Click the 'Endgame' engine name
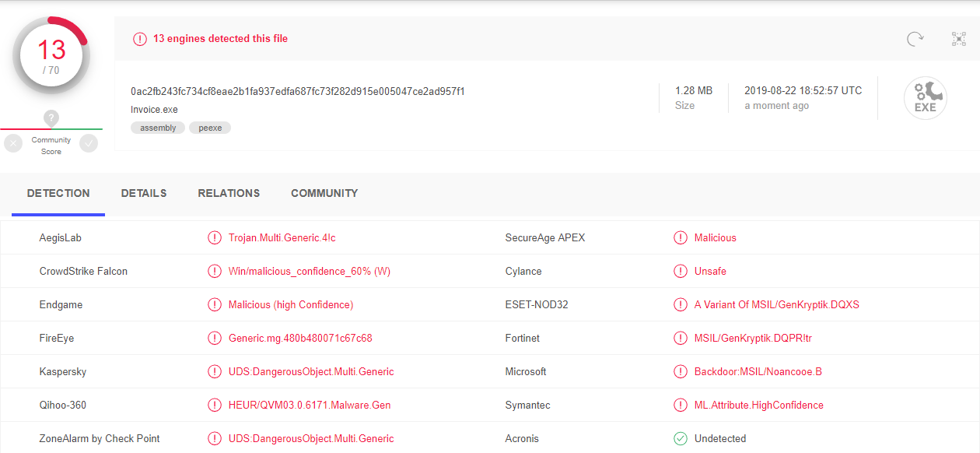This screenshot has height=453, width=980. tap(61, 305)
